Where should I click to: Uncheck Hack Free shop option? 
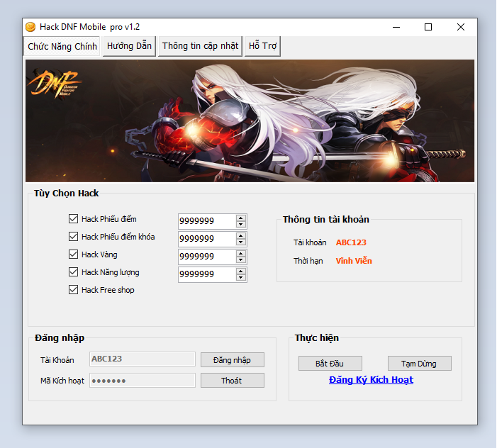tap(73, 290)
